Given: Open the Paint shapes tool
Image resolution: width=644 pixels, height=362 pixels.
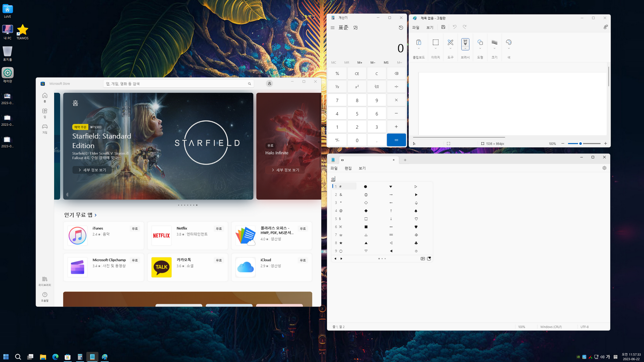Looking at the screenshot, I should coord(480,42).
